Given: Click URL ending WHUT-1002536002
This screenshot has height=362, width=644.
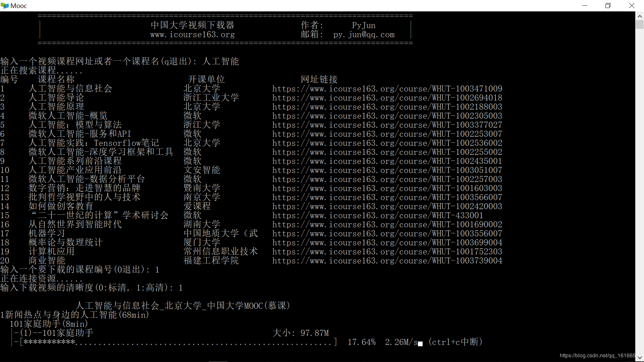Looking at the screenshot, I should coord(387,143).
